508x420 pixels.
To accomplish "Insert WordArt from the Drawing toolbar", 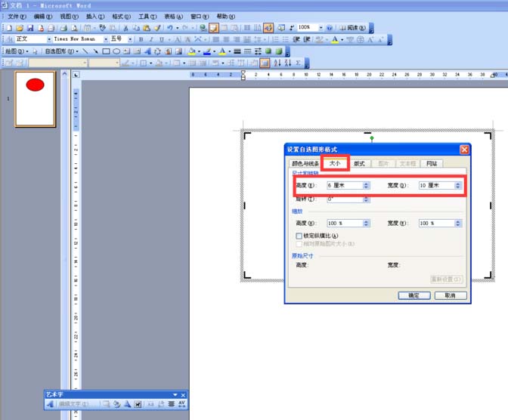I will point(147,51).
